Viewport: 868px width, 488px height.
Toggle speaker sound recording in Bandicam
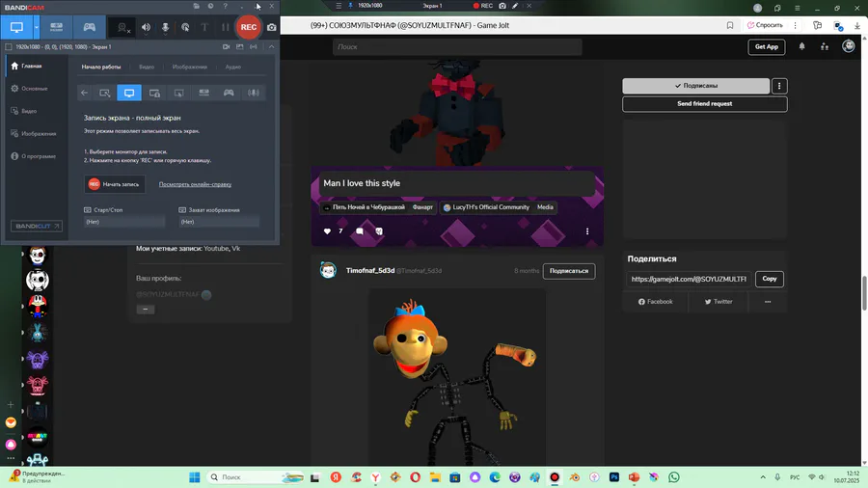[147, 27]
